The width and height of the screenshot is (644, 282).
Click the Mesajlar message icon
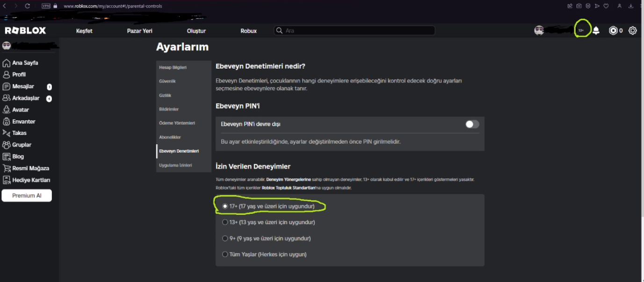click(7, 86)
